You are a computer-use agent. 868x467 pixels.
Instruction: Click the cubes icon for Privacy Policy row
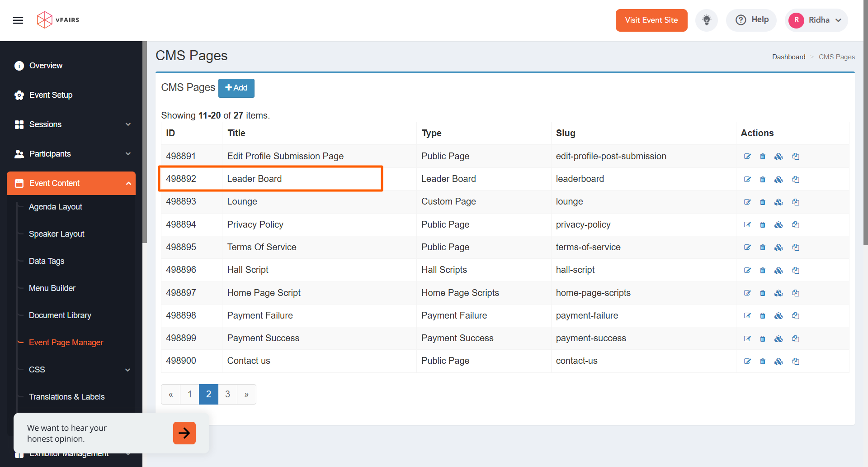pyautogui.click(x=778, y=225)
